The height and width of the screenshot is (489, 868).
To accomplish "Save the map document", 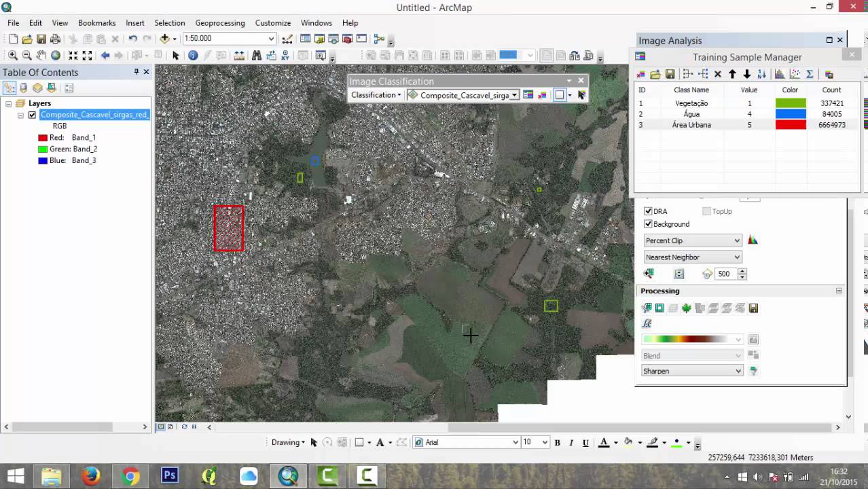I will 41,39.
